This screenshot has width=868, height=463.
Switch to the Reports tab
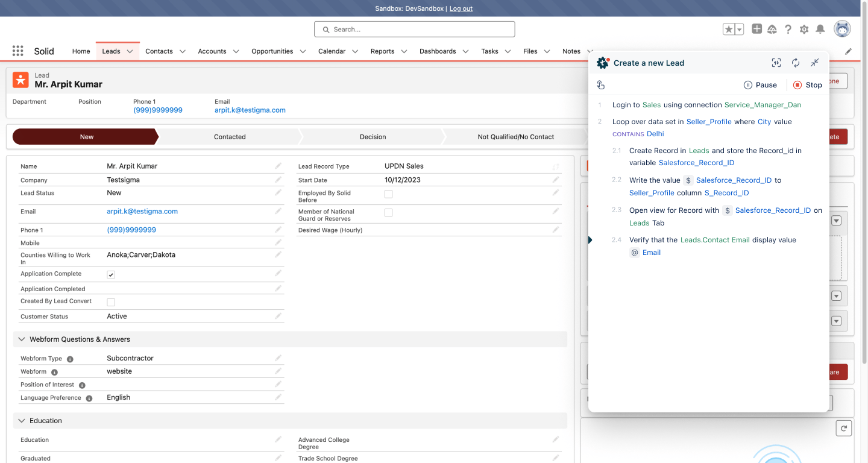click(x=382, y=51)
